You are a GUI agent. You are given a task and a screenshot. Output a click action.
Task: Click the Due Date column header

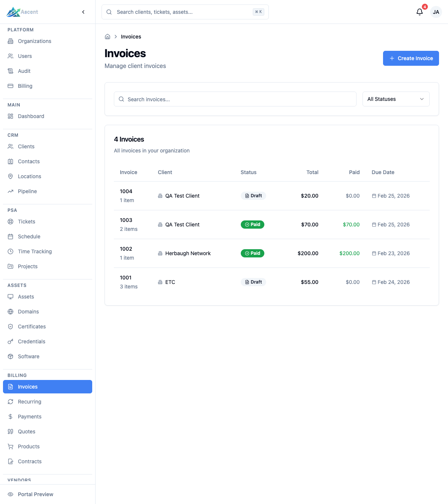click(x=383, y=172)
